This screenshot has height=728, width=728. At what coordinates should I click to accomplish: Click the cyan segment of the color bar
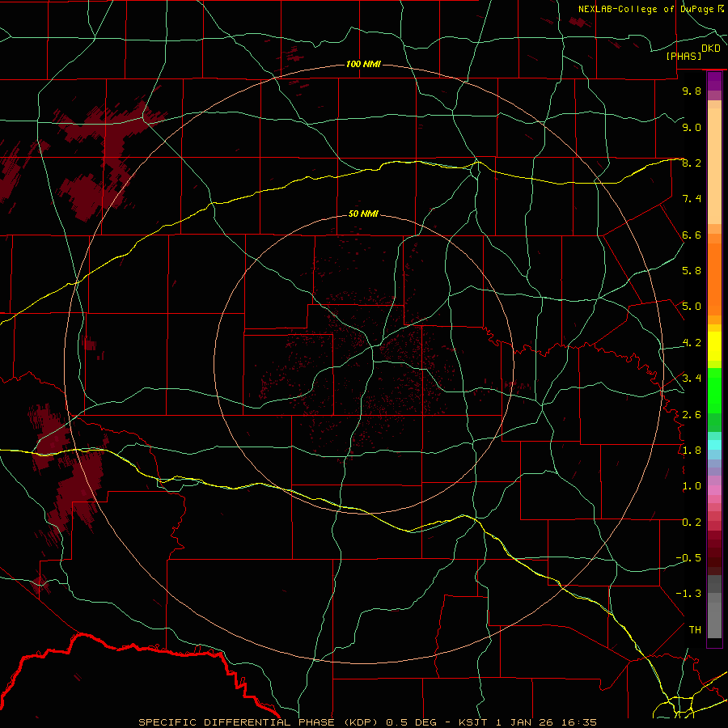tap(714, 445)
